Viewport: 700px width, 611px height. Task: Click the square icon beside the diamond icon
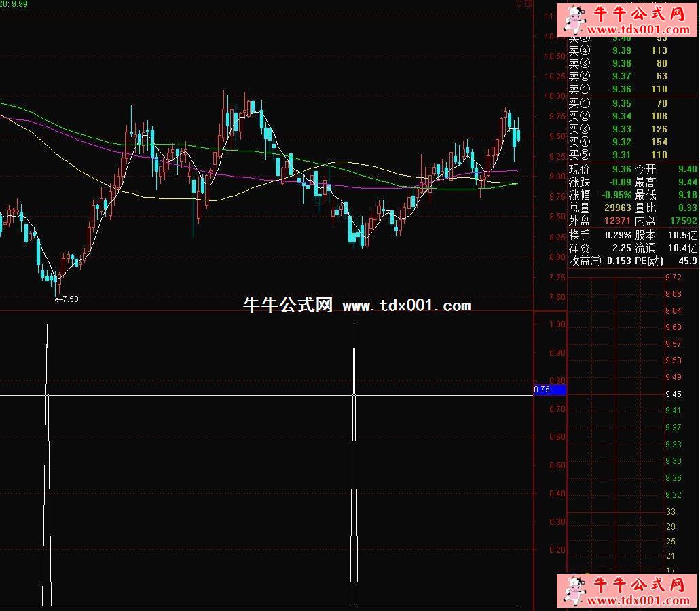tap(528, 4)
